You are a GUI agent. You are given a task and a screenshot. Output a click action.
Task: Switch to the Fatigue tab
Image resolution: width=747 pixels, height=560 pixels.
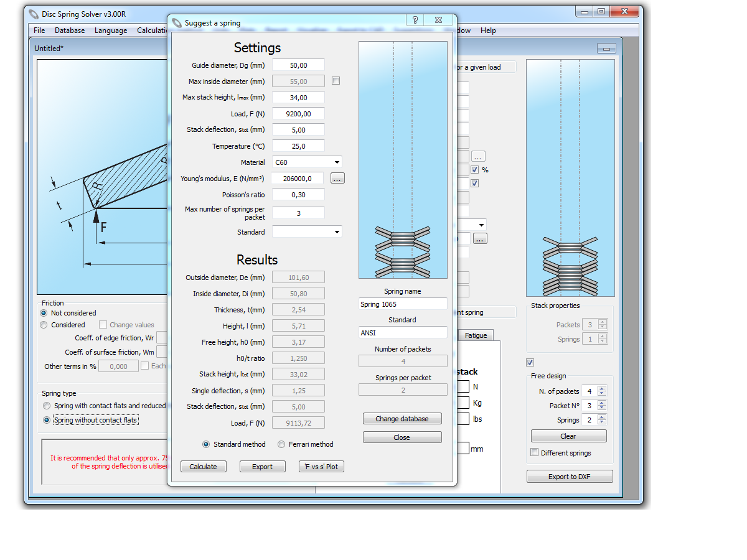pyautogui.click(x=476, y=335)
